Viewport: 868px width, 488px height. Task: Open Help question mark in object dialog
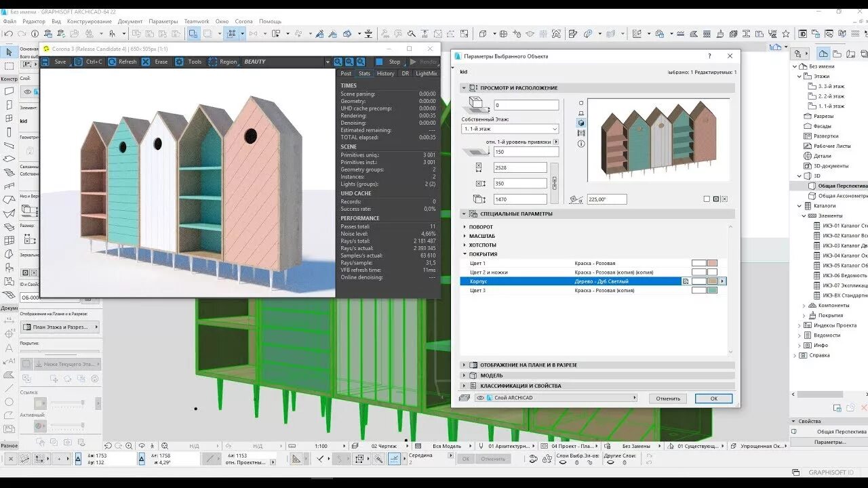(709, 56)
